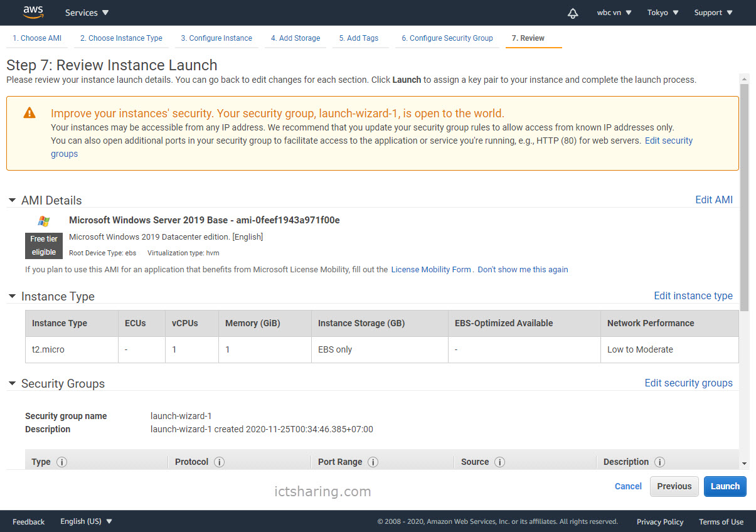Click the AWS logo home icon

point(33,12)
